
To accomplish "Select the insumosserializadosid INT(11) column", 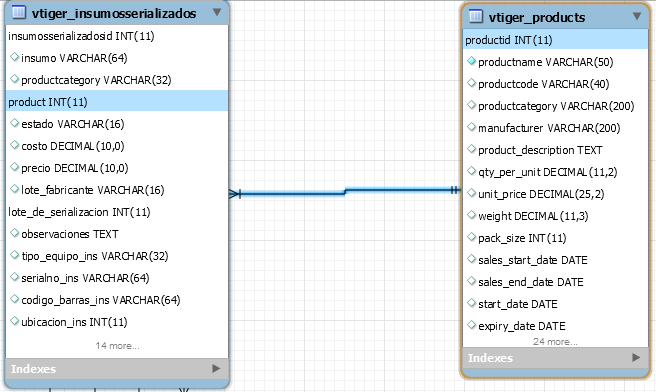I will [117, 36].
